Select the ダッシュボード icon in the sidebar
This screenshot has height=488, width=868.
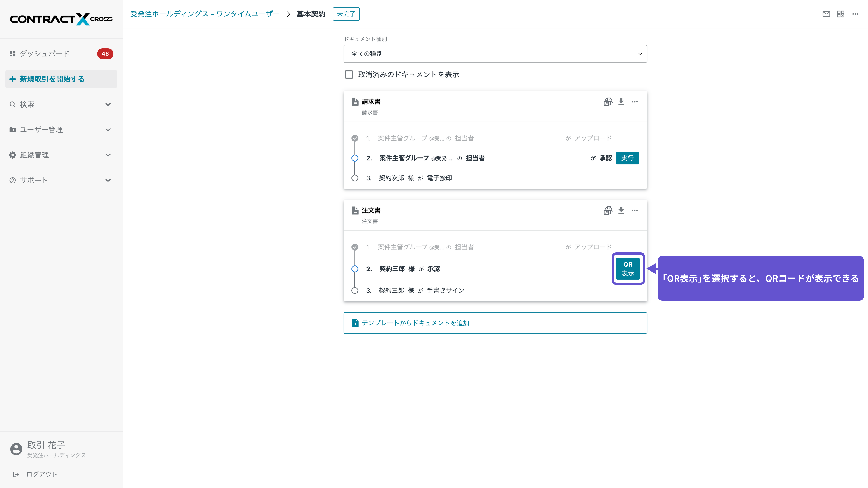(x=12, y=53)
